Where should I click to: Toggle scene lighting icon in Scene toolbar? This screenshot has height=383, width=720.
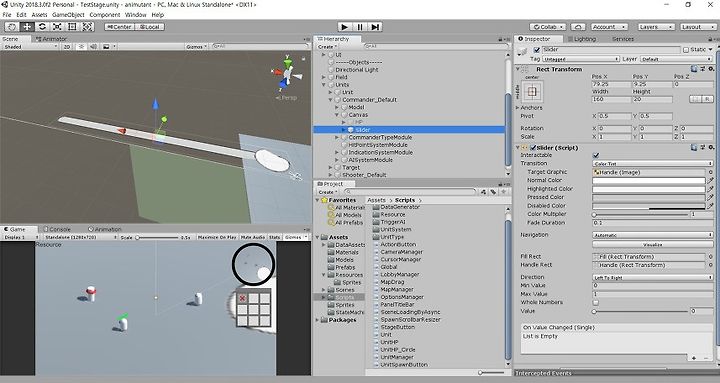point(81,46)
